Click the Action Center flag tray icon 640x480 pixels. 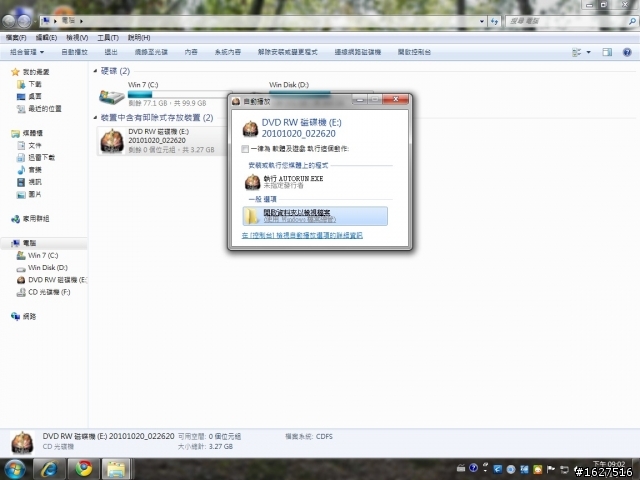click(551, 469)
